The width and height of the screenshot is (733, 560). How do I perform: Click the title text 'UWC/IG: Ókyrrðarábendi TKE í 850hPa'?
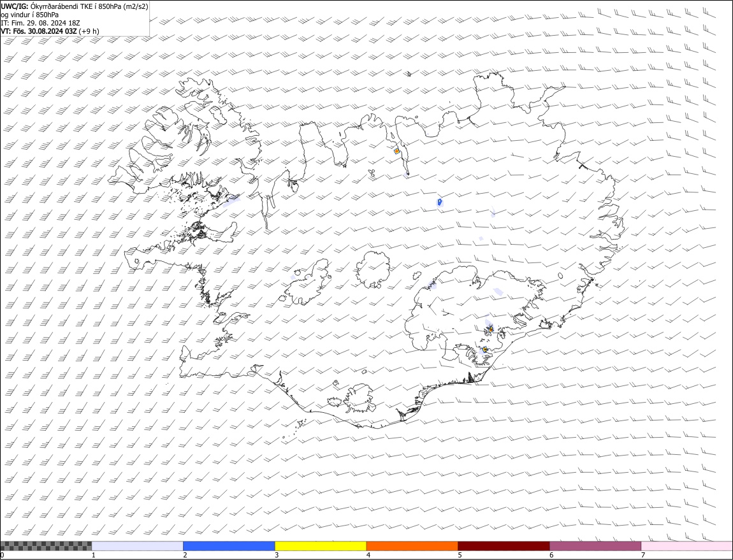[x=61, y=6]
